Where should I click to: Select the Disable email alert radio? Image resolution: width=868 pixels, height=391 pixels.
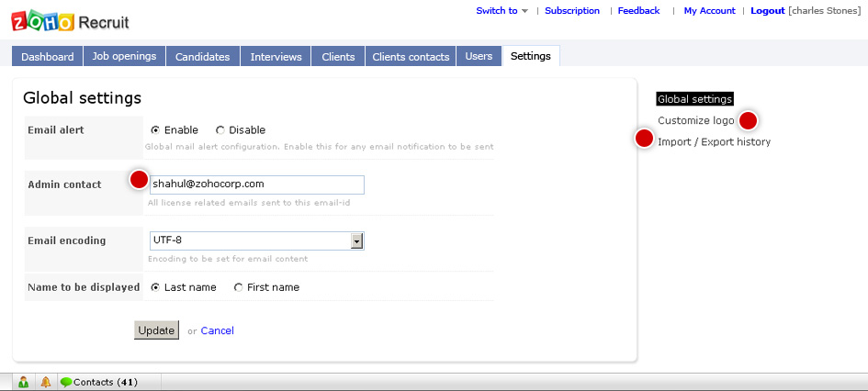click(x=220, y=130)
